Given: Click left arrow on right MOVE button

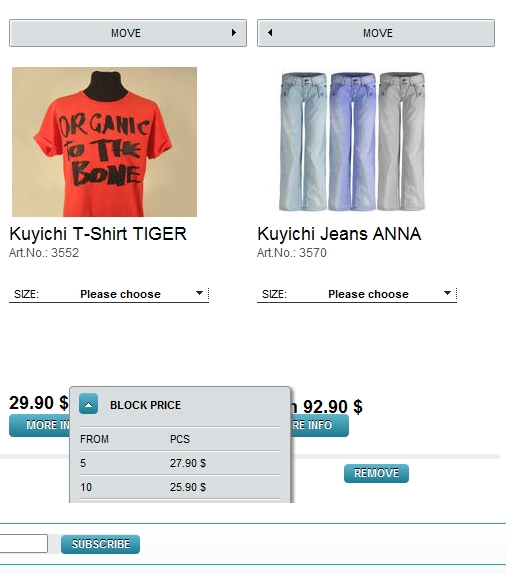Looking at the screenshot, I should 270,33.
